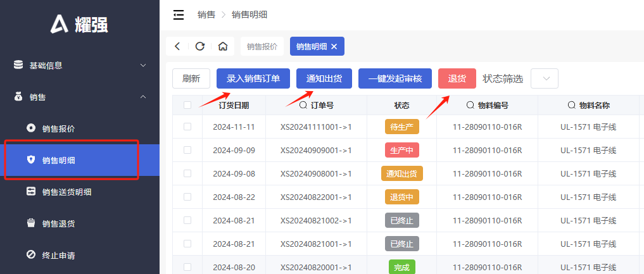This screenshot has height=274, width=644.
Task: Click the 待生产 status tag
Action: pos(401,127)
